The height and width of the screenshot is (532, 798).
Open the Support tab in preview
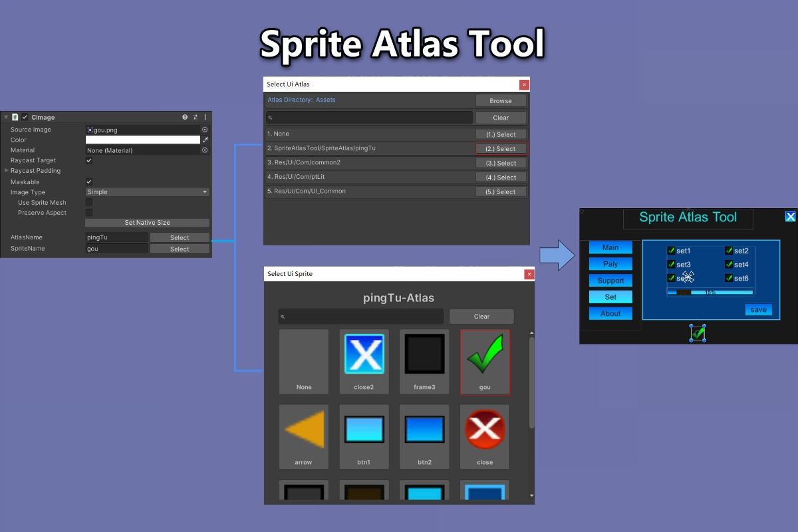click(610, 281)
